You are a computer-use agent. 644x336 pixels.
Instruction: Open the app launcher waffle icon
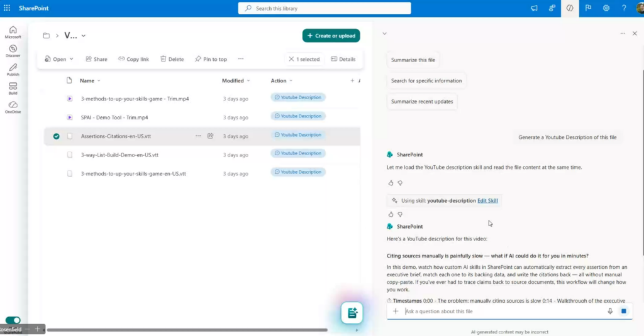(x=7, y=8)
